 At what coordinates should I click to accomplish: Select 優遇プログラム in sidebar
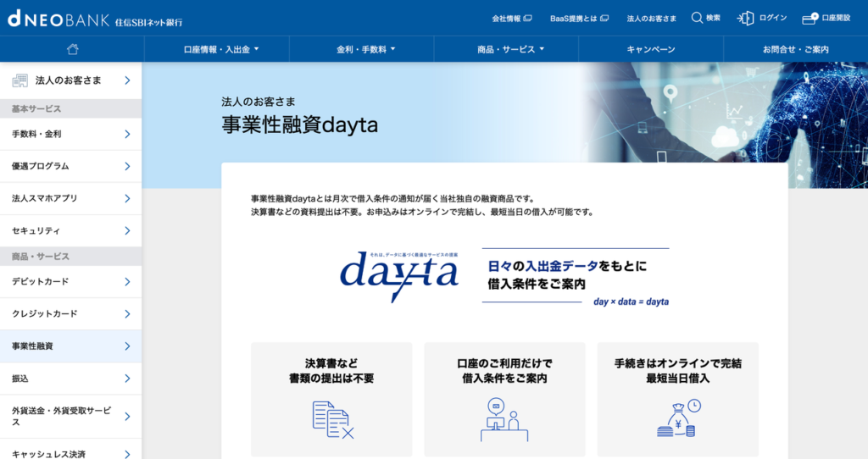[71, 166]
